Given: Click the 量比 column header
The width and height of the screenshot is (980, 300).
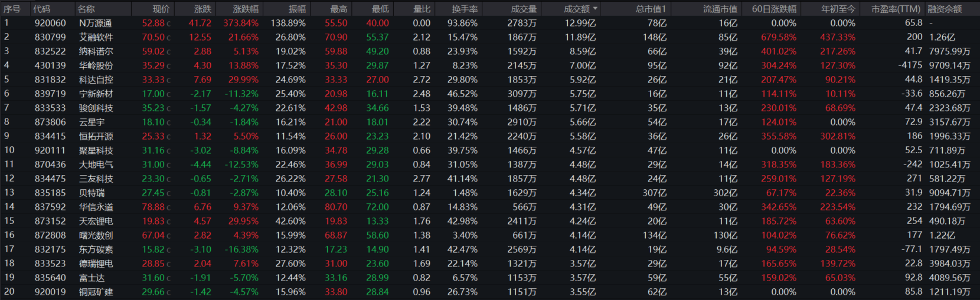Looking at the screenshot, I should click(422, 9).
